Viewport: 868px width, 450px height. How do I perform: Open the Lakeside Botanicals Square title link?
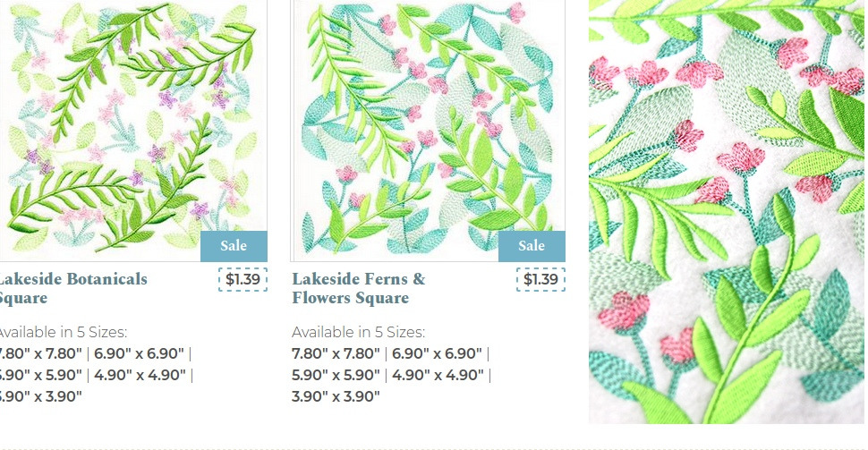pos(72,288)
